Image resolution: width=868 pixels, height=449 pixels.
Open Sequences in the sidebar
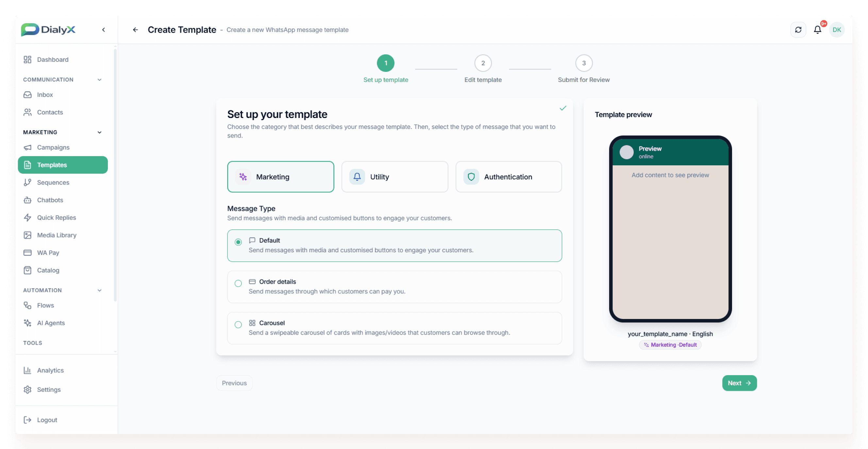click(63, 182)
